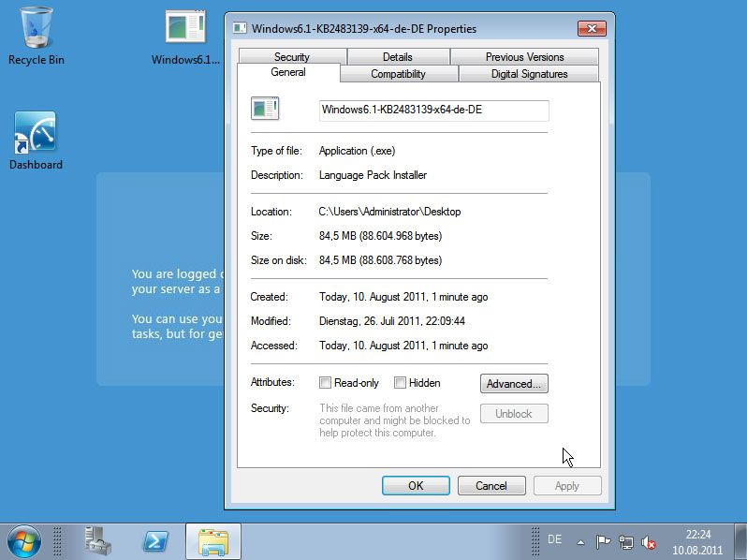The image size is (747, 560).
Task: Click the Language Pack Installer description
Action: [x=373, y=175]
